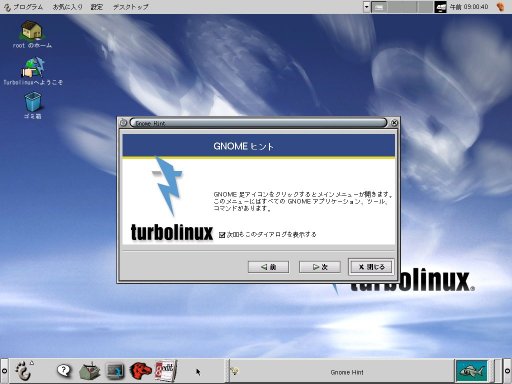Launch the toolbox configuration icon
512x384 pixels.
click(x=89, y=371)
